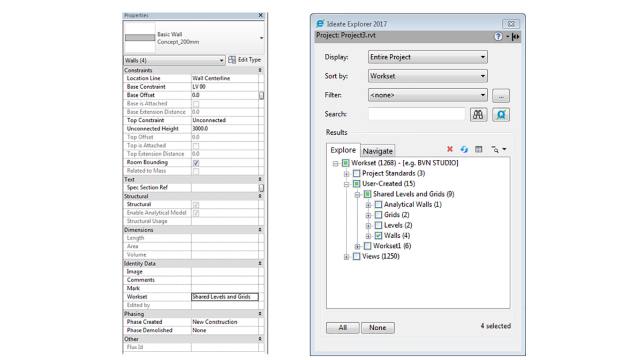
Task: Collapse the User-Created node
Action: point(346,184)
